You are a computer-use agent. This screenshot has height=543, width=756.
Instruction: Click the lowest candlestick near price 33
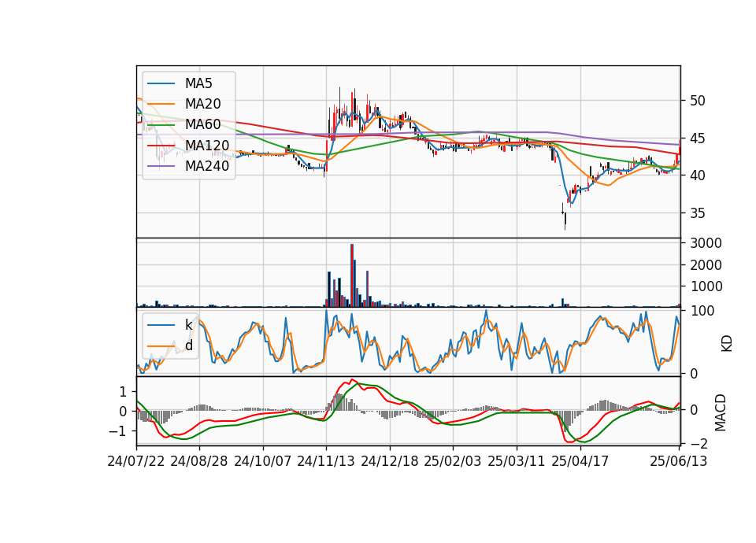[x=565, y=220]
